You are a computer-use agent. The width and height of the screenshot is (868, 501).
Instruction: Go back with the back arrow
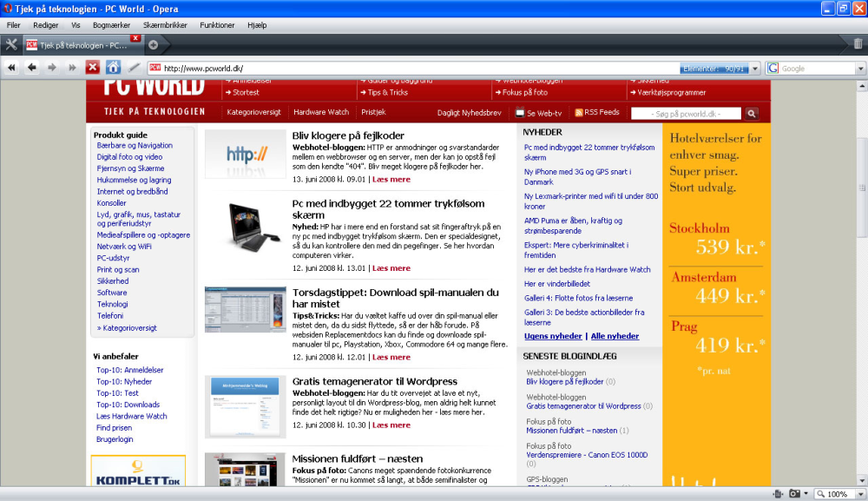[31, 68]
